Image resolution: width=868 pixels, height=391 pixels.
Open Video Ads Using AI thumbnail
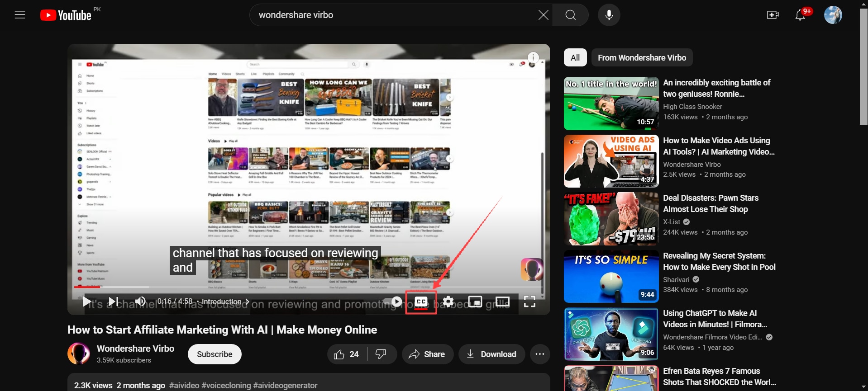(611, 161)
